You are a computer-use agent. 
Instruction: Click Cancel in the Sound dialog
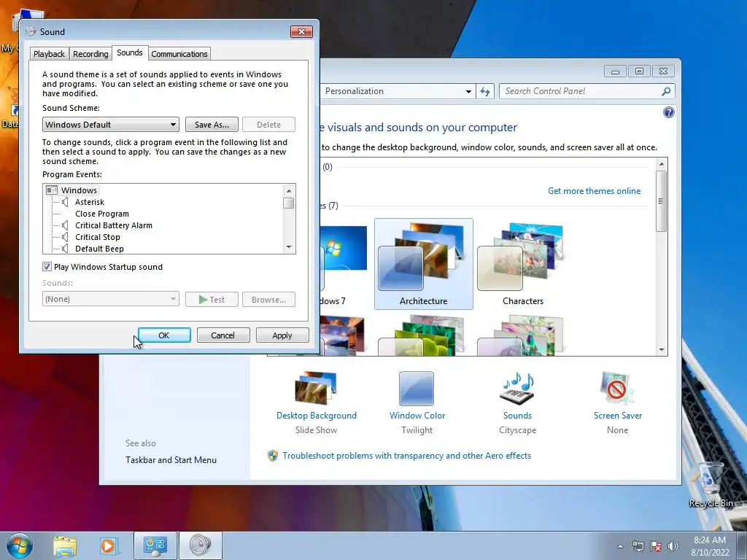point(223,335)
